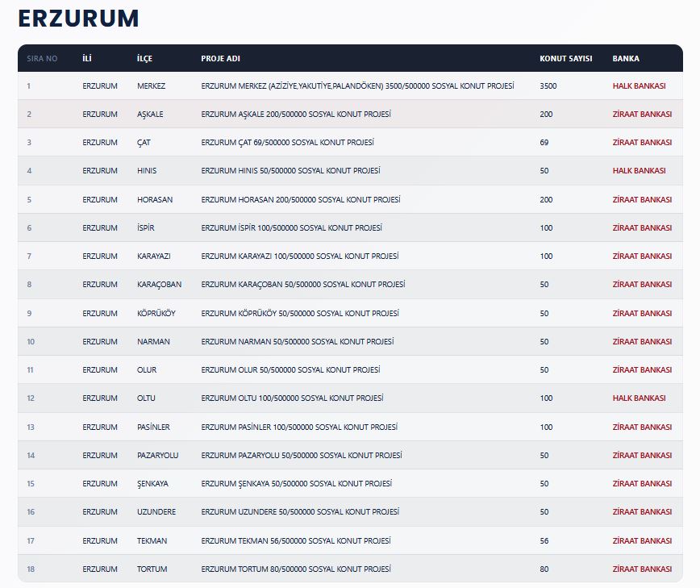Select ZİRAAT BANKASI in the KARAYAZI row
Screen dimensions: 700x588
coord(642,256)
